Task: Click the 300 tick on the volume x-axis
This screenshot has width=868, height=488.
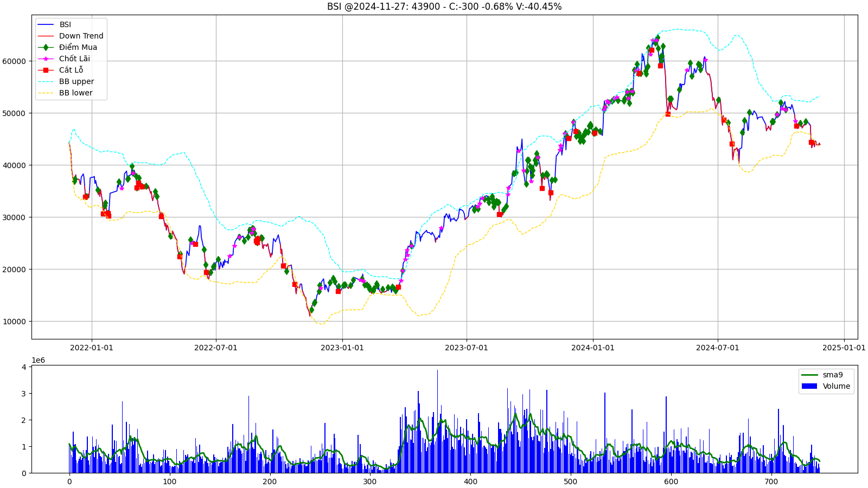Action: coord(370,481)
